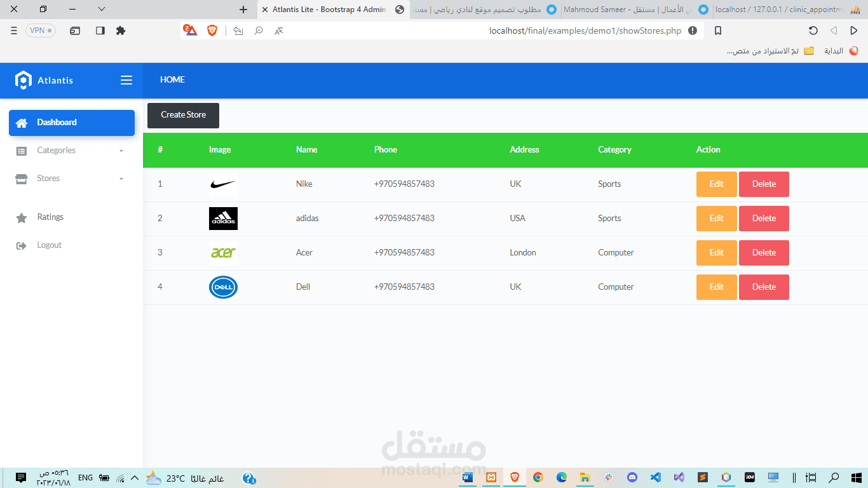Image resolution: width=868 pixels, height=488 pixels.
Task: Delete the adidas store
Action: 764,219
